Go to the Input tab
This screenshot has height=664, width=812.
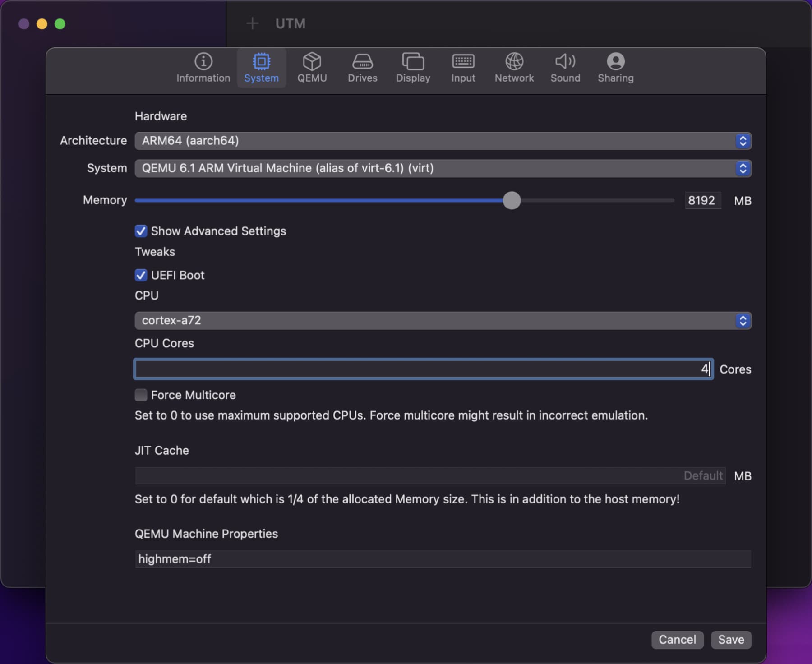pos(463,68)
